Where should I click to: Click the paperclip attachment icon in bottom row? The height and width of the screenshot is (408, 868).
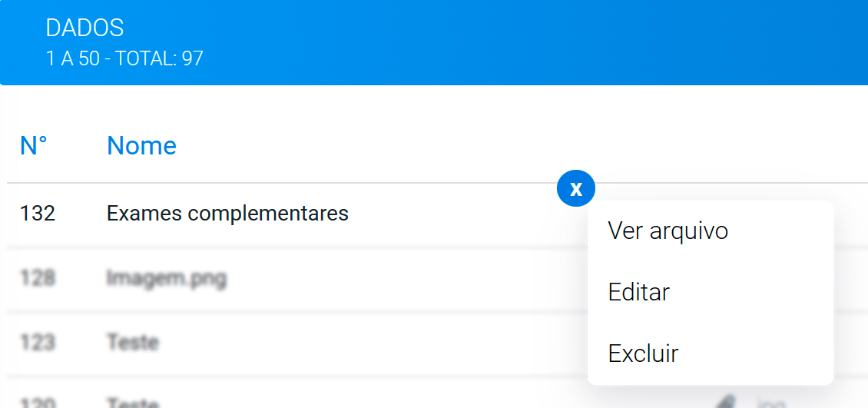727,402
